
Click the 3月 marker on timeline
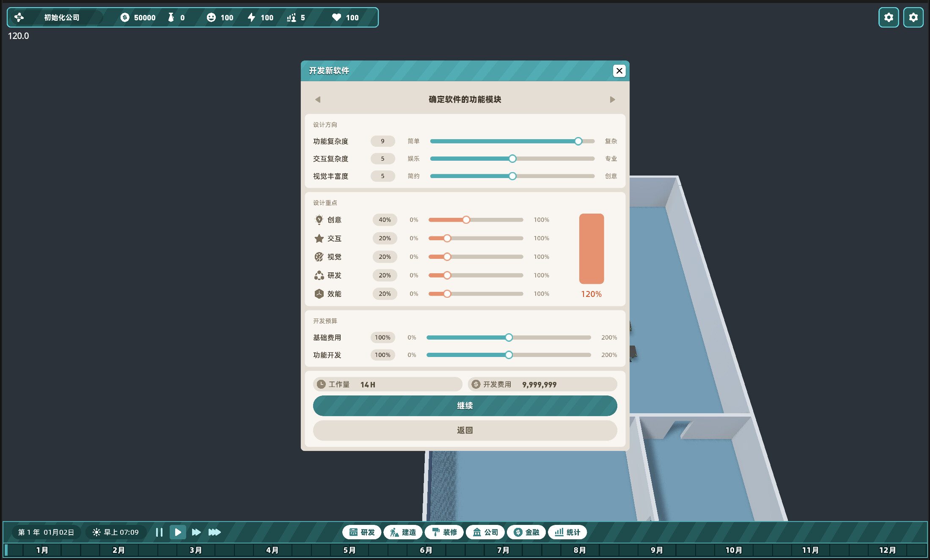(x=195, y=550)
